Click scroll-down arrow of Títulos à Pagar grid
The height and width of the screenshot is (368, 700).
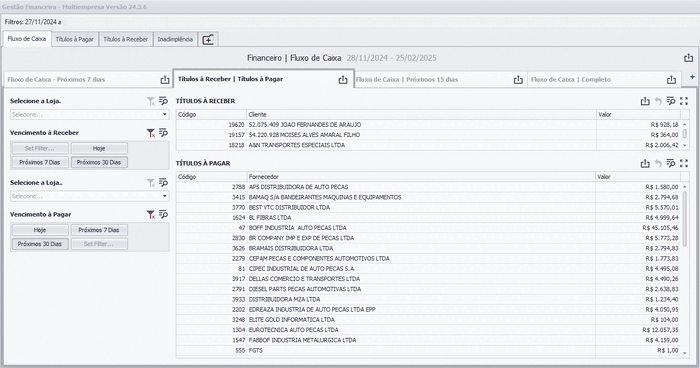tap(685, 353)
